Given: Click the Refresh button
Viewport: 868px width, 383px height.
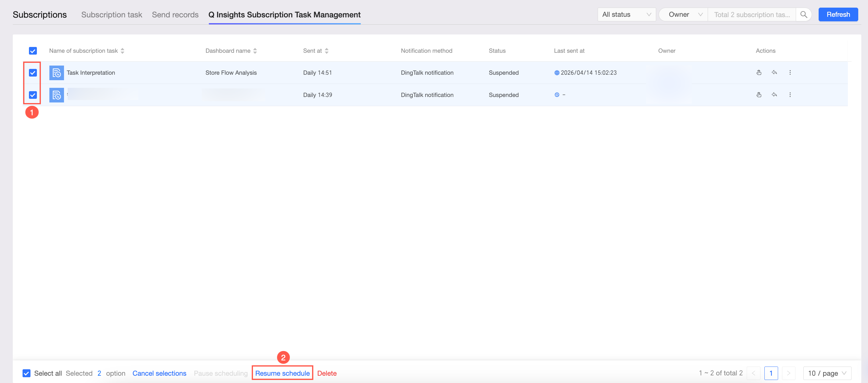Looking at the screenshot, I should click(838, 15).
